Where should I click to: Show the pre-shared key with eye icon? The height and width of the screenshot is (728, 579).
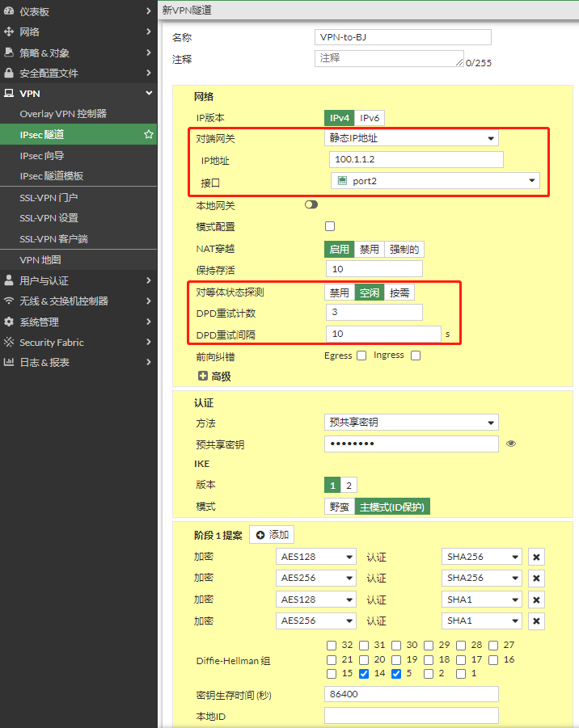511,444
